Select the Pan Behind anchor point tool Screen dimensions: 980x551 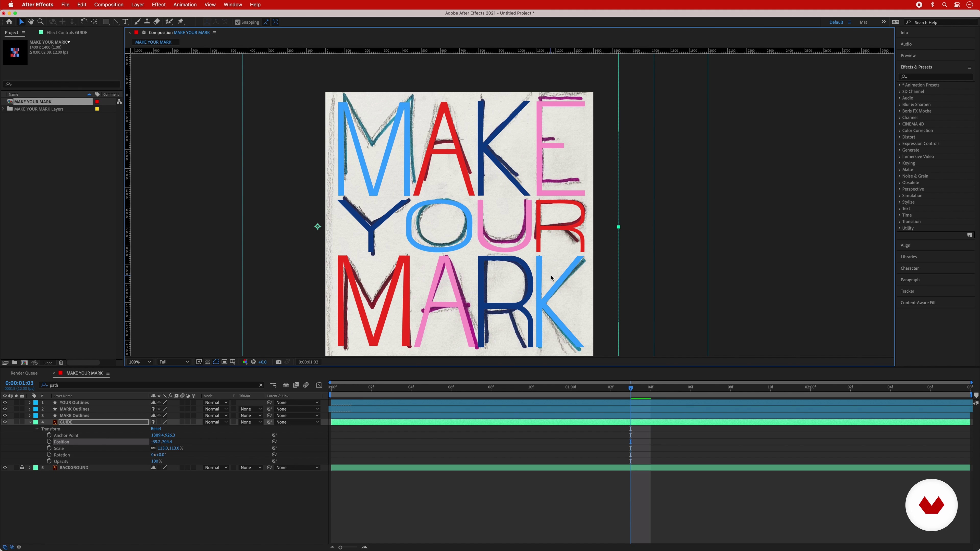(94, 22)
